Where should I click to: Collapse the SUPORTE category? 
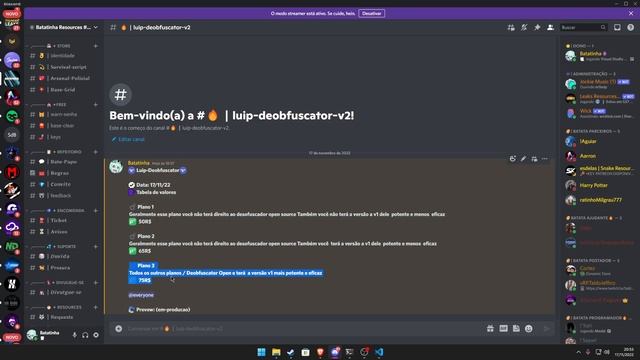(x=61, y=247)
